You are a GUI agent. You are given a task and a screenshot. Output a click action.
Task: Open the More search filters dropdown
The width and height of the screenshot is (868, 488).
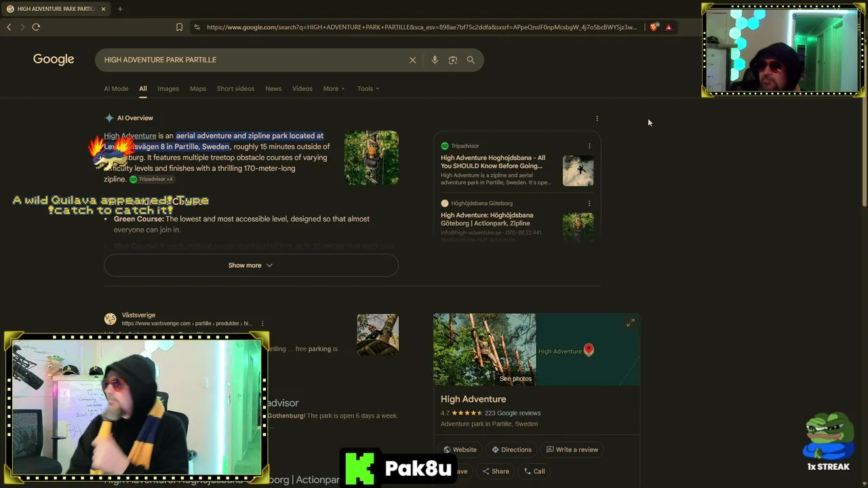point(334,89)
